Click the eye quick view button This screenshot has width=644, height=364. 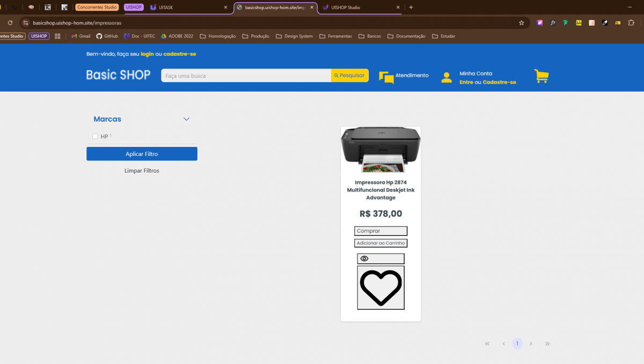click(380, 258)
